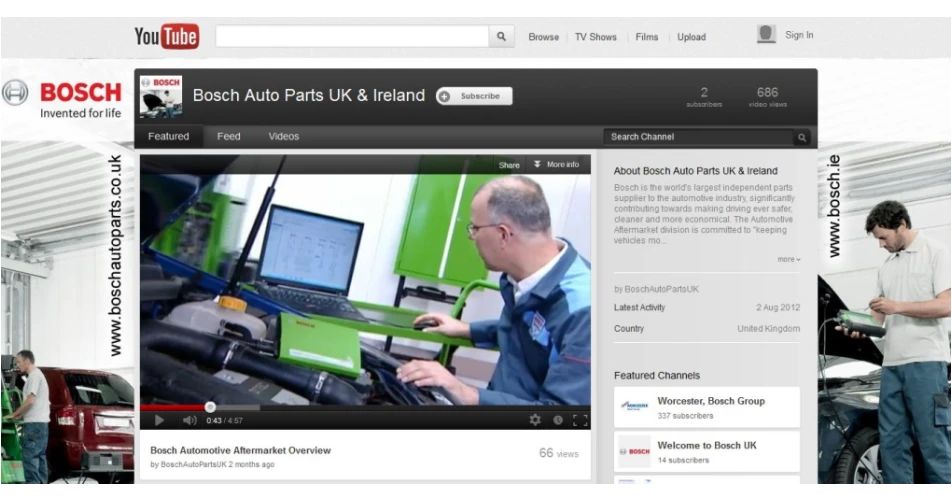Image resolution: width=952 pixels, height=500 pixels.
Task: Click Bosch Auto Parts UK & Ireland title
Action: (308, 95)
